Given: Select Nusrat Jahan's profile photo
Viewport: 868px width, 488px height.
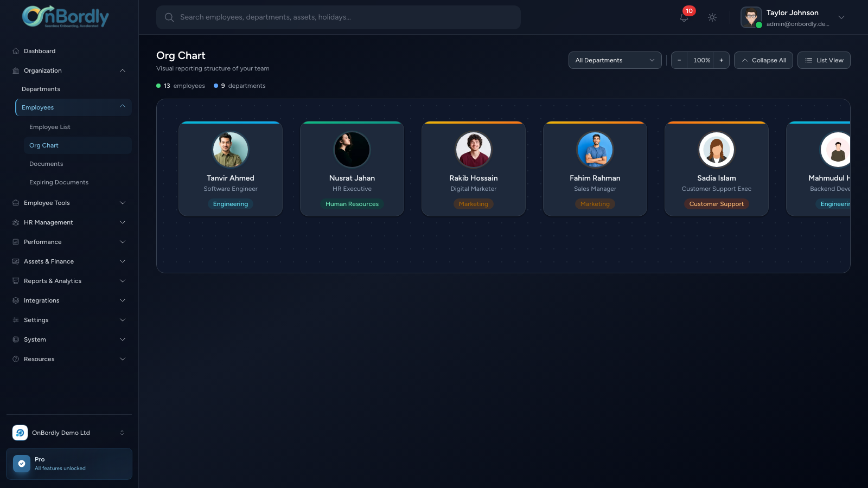Looking at the screenshot, I should [352, 150].
